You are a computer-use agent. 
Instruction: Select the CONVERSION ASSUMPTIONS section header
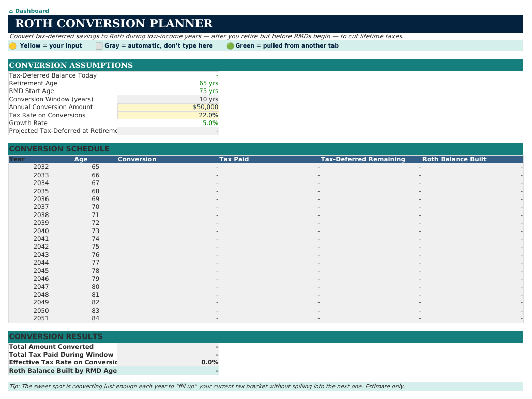[266, 66]
